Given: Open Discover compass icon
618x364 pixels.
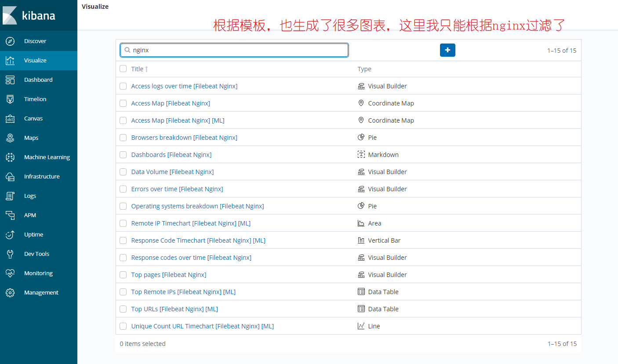Looking at the screenshot, I should 10,41.
